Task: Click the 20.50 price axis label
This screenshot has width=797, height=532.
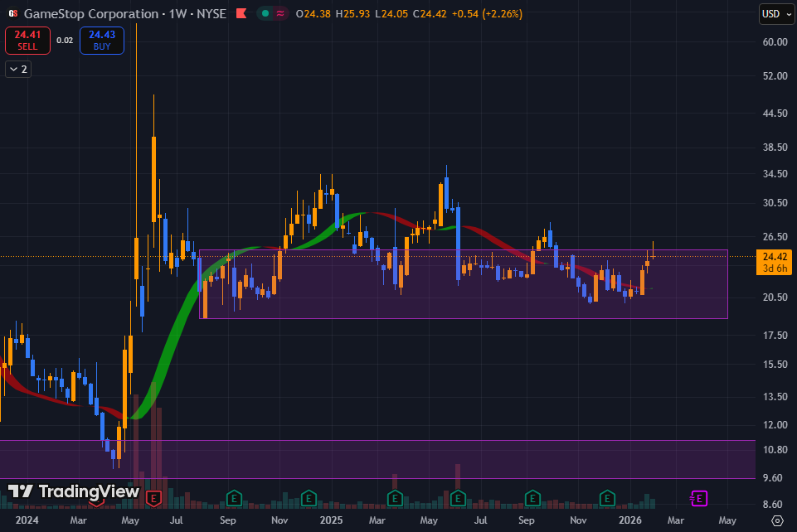Action: pos(775,297)
